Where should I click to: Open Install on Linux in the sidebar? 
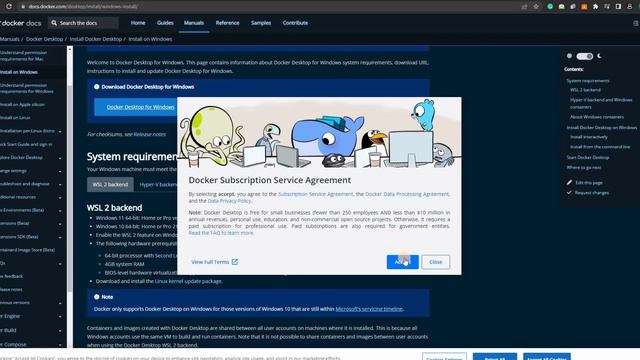coord(15,118)
